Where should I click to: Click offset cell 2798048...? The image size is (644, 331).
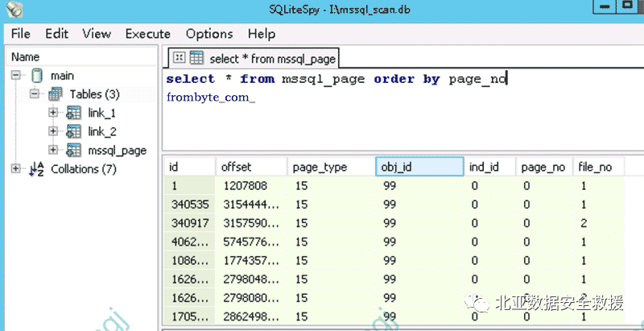pyautogui.click(x=251, y=279)
